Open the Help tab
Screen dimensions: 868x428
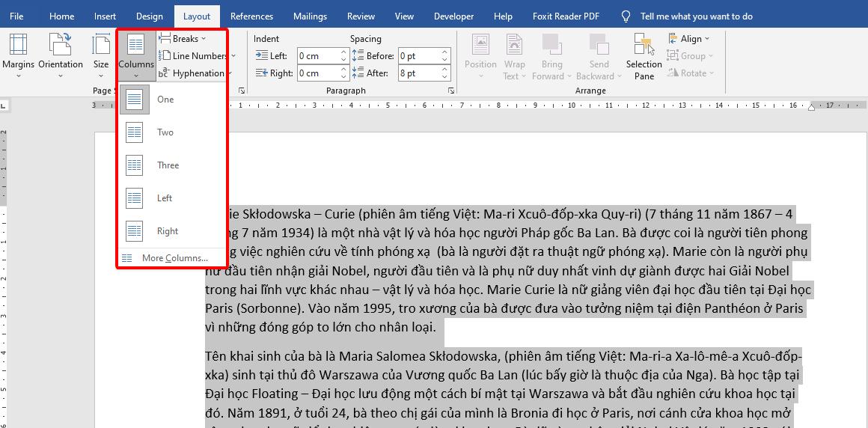(503, 16)
